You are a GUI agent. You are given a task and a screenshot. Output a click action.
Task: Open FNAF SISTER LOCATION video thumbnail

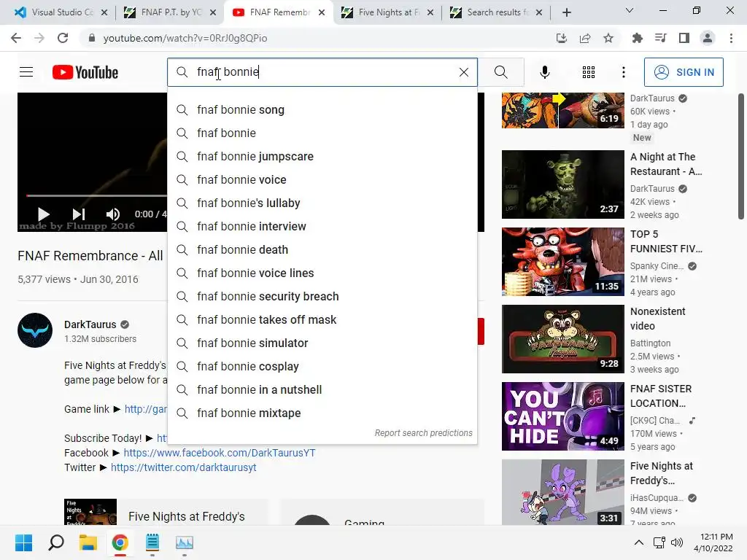coord(562,416)
